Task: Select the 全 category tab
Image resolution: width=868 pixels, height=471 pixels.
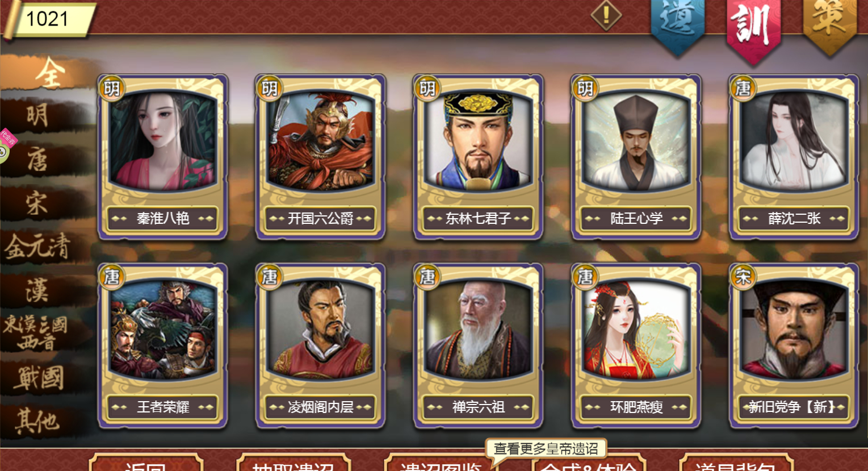Action: click(50, 73)
